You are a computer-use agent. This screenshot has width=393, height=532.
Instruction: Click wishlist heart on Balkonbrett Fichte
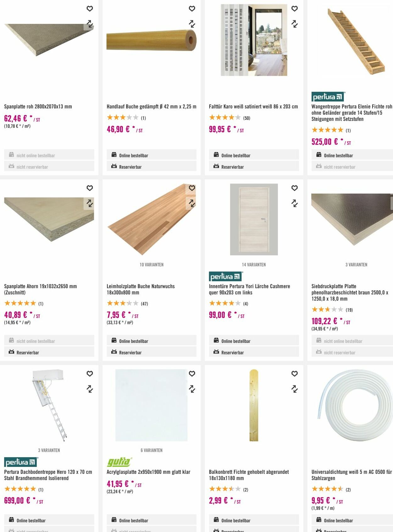(294, 374)
